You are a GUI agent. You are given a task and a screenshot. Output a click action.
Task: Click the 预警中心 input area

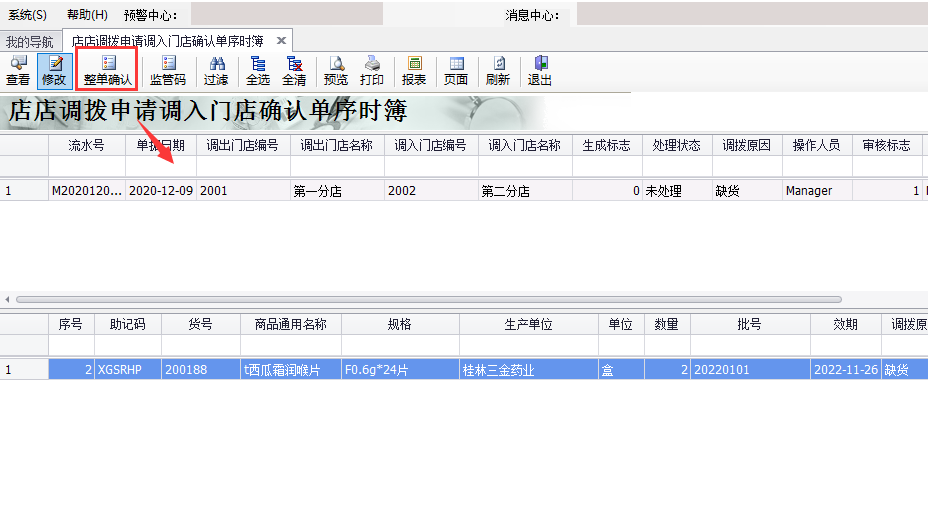point(286,14)
